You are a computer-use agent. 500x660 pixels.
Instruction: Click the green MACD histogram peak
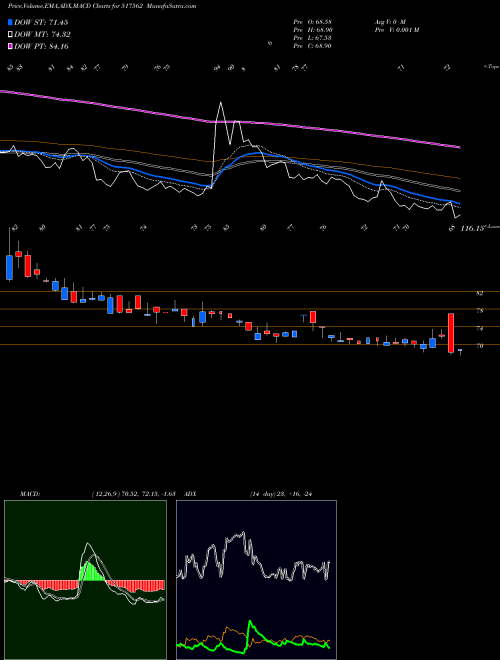[x=88, y=571]
